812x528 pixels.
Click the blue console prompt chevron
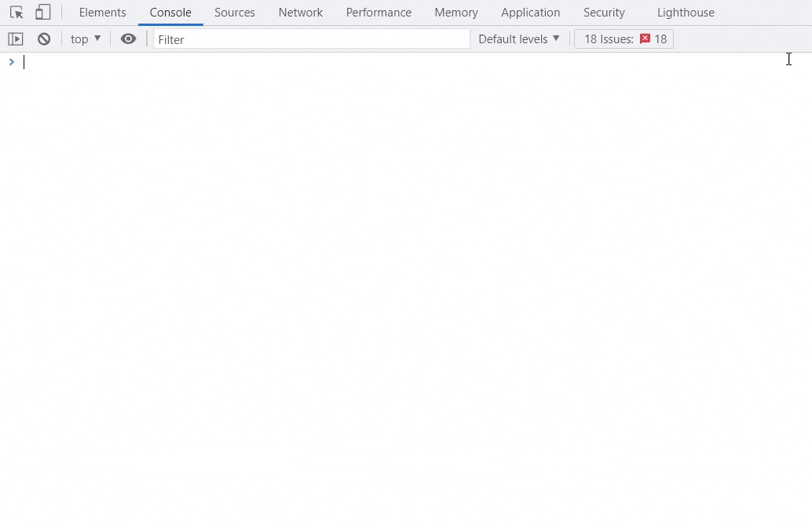[x=11, y=61]
